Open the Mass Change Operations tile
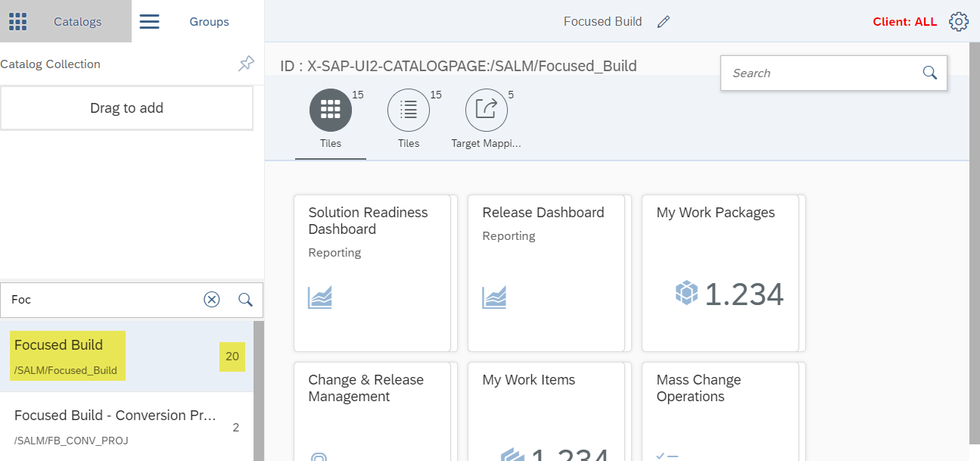 point(720,411)
